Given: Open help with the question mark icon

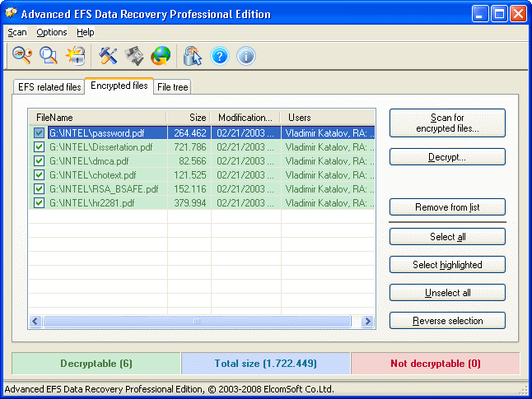Looking at the screenshot, I should 219,55.
